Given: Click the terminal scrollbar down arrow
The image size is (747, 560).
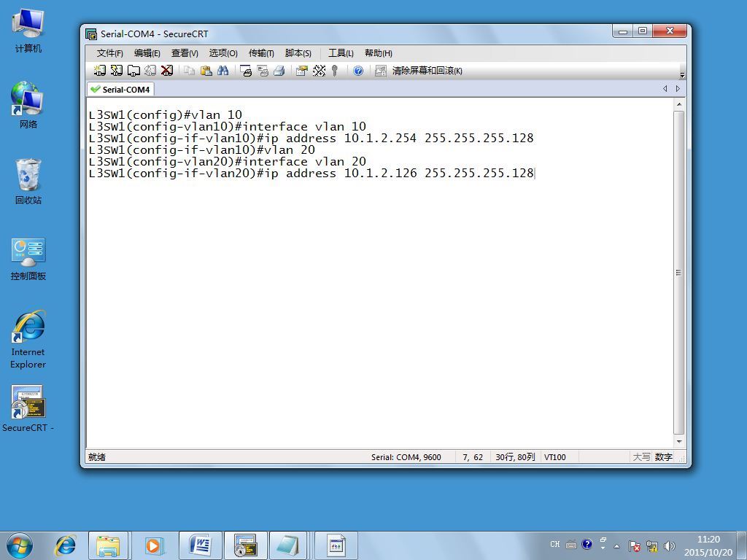Looking at the screenshot, I should pyautogui.click(x=679, y=441).
